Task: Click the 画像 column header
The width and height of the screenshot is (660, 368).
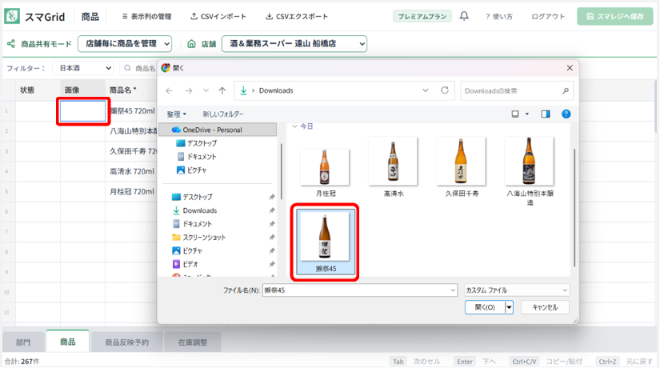Action: tap(83, 90)
